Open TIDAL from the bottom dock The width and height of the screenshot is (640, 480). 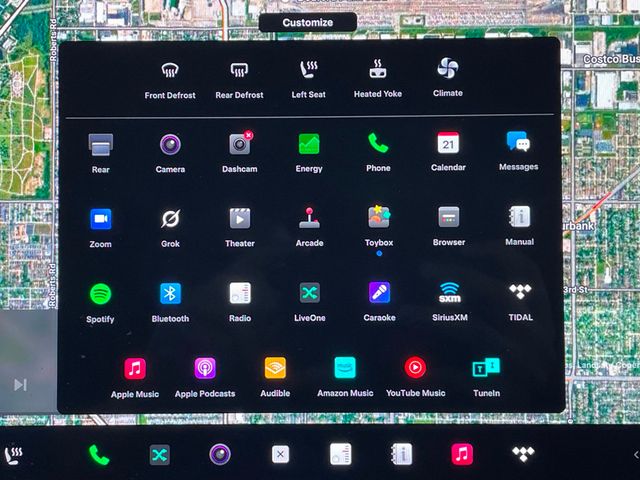(522, 454)
